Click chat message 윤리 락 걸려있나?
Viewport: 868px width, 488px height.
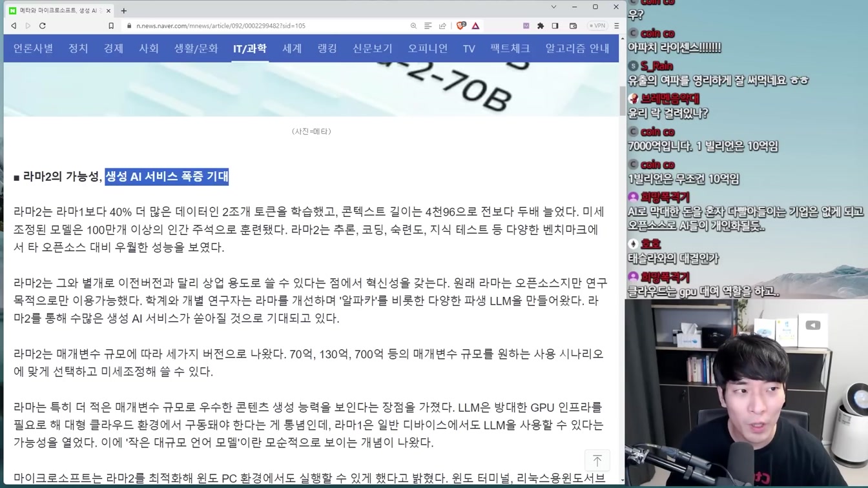[668, 114]
